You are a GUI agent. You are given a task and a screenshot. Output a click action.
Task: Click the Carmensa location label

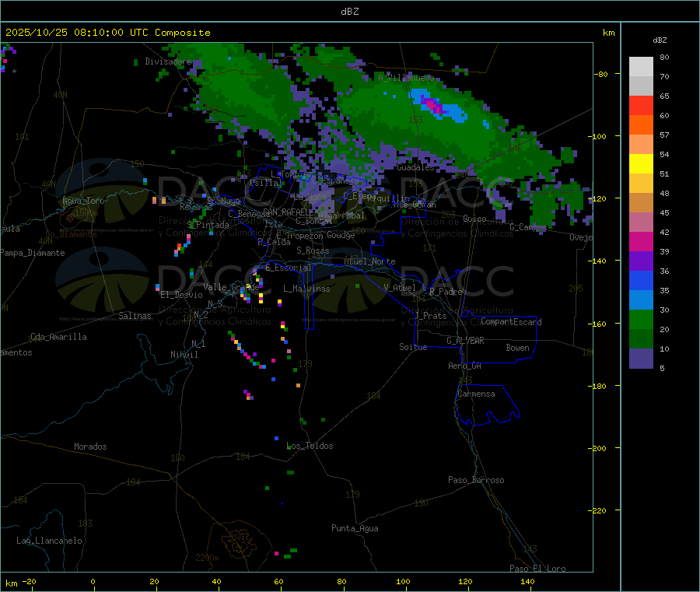coord(476,394)
